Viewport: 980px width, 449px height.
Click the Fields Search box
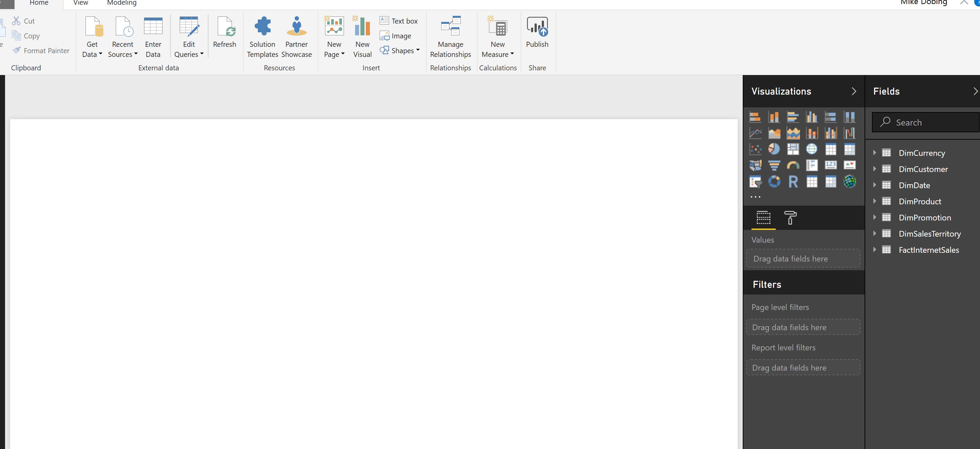[x=925, y=122]
